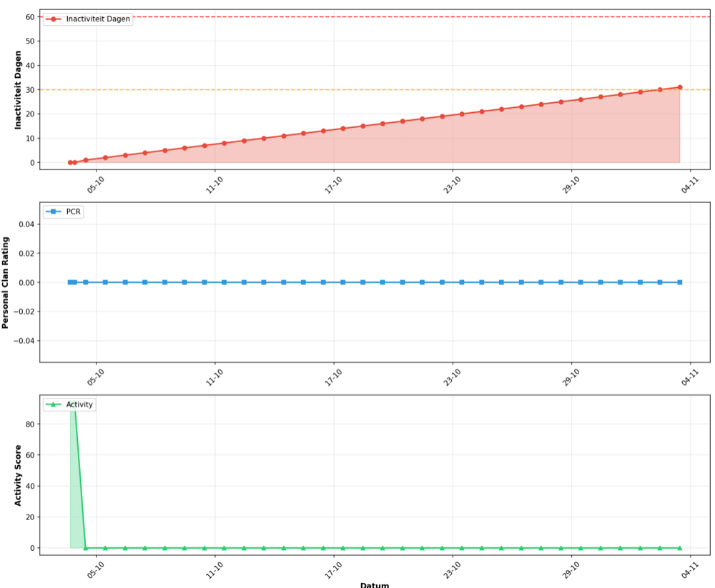Click the red Inactiviteit Dagen legend marker

click(x=54, y=19)
